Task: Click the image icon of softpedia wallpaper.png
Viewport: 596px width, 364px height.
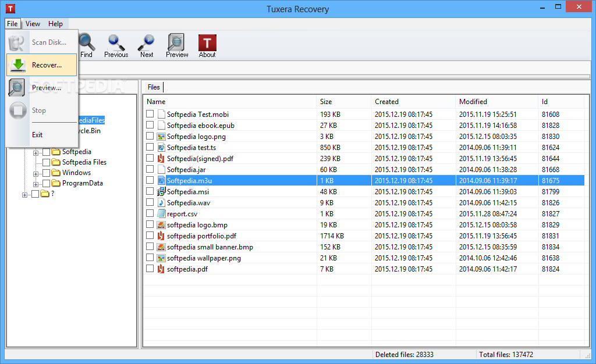Action: coord(161,258)
